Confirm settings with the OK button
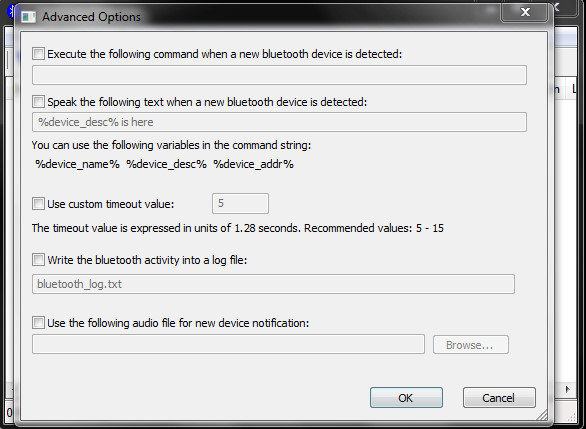586x429 pixels. (406, 398)
